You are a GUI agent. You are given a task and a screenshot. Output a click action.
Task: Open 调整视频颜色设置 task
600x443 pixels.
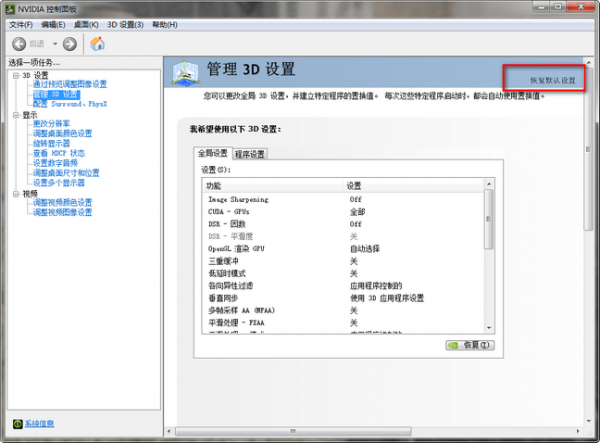pyautogui.click(x=62, y=202)
